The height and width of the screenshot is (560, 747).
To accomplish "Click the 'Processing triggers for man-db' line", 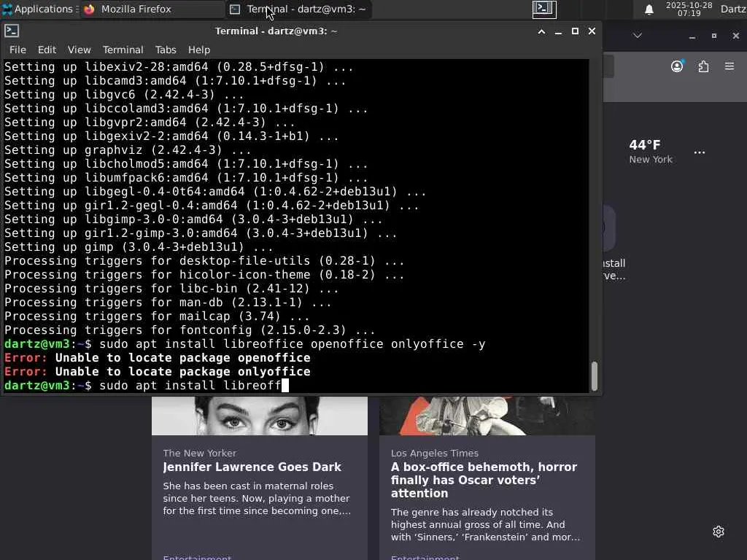I will pos(168,303).
